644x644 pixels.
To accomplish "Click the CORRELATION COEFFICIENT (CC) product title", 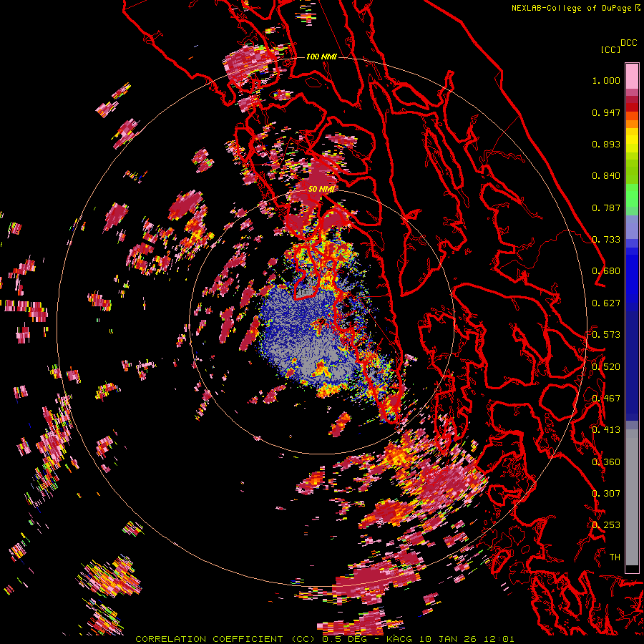I will [225, 639].
